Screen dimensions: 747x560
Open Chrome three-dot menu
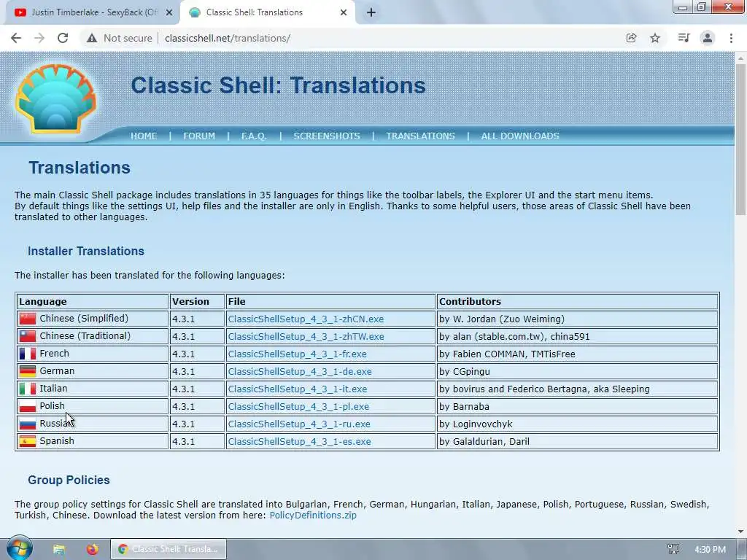(x=731, y=38)
